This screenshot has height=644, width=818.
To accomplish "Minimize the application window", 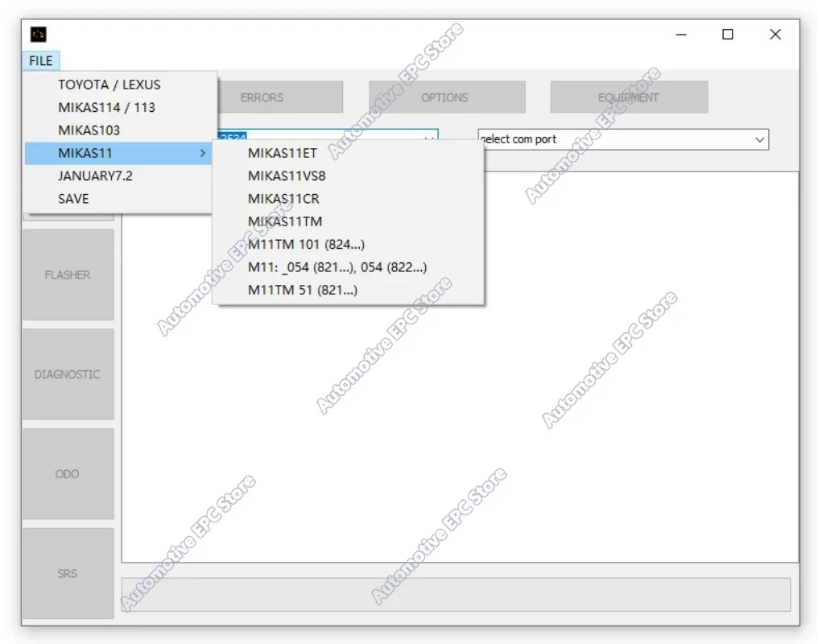I will [681, 35].
